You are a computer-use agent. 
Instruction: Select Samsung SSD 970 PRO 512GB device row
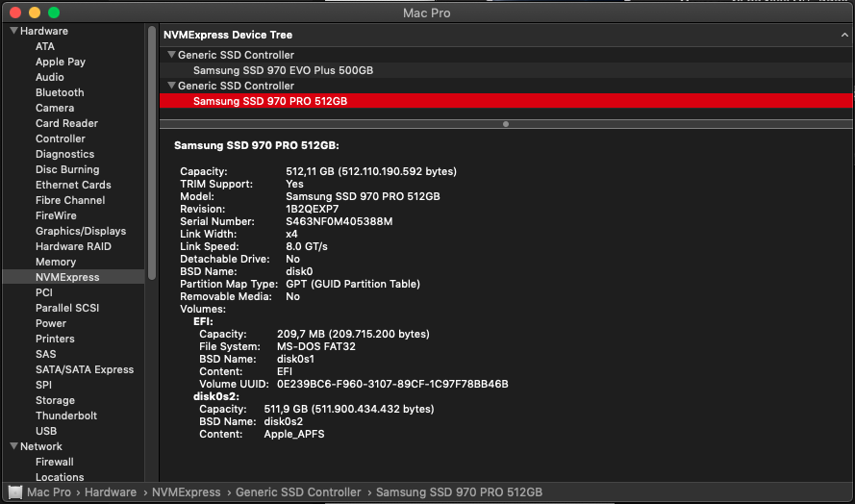click(506, 101)
